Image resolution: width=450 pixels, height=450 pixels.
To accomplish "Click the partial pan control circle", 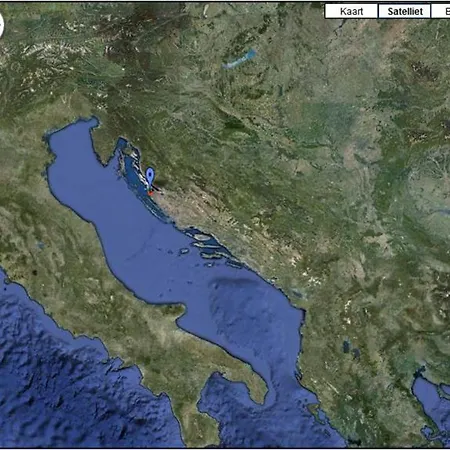I will [1, 26].
